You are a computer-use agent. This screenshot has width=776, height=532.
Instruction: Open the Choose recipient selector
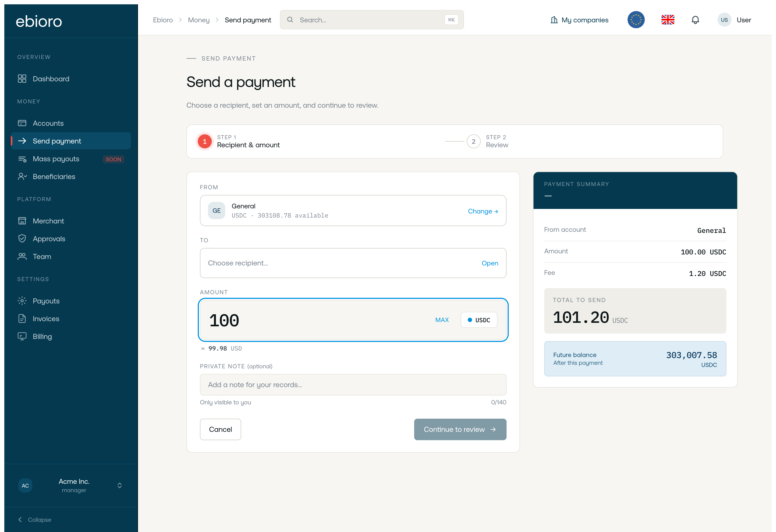(x=353, y=263)
